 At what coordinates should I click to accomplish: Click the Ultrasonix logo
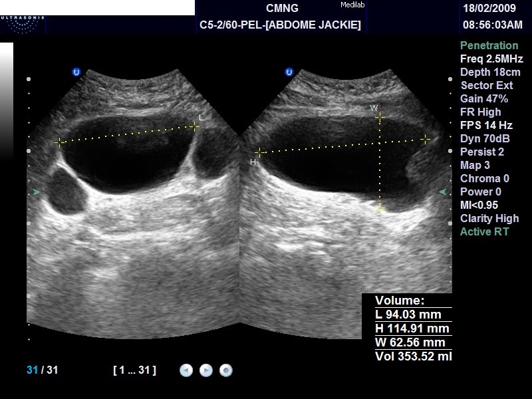[x=23, y=25]
